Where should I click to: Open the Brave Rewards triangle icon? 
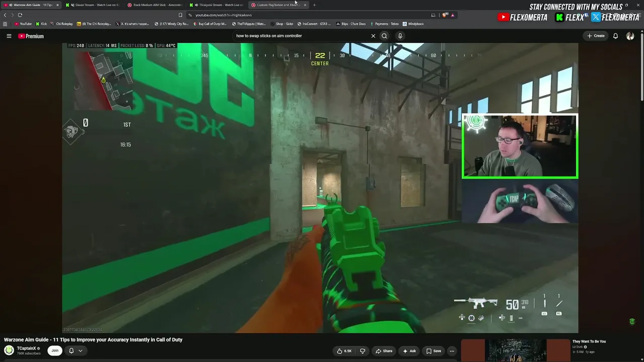[x=452, y=15]
